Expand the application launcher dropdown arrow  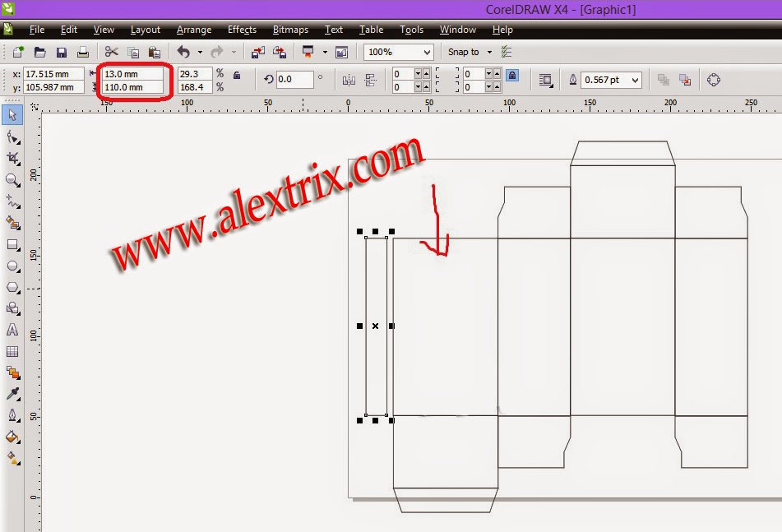(325, 52)
